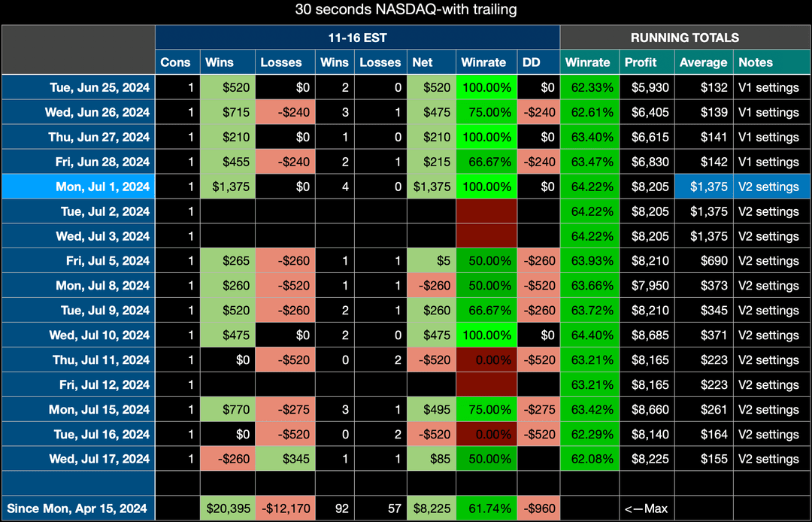Click the running winrate cell "62.33%"
The width and height of the screenshot is (812, 522).
pos(589,87)
